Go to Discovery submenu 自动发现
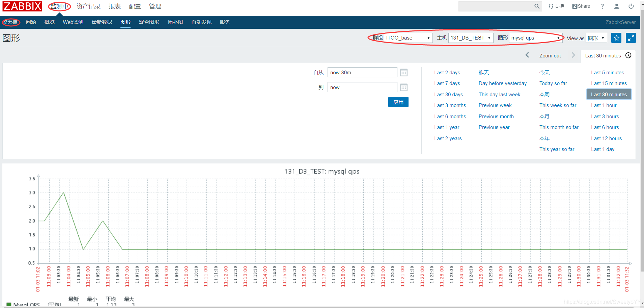Viewport: 644px width, 308px height. click(201, 22)
